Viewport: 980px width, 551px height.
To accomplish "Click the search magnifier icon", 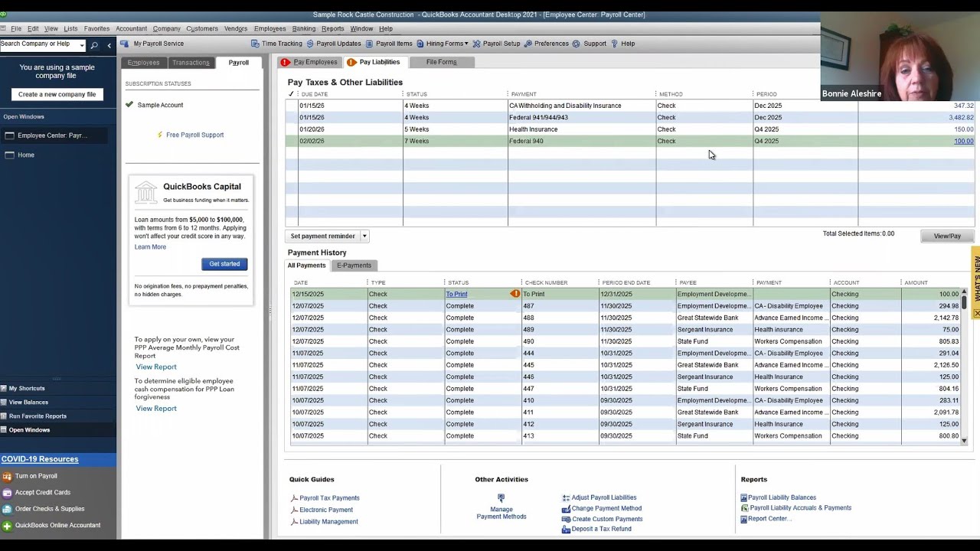I will [94, 45].
